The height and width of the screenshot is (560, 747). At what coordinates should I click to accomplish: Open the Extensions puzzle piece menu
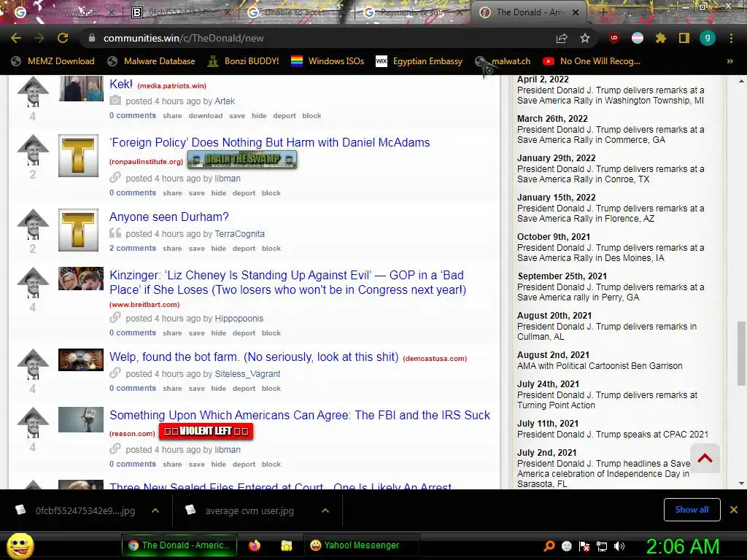(x=661, y=38)
